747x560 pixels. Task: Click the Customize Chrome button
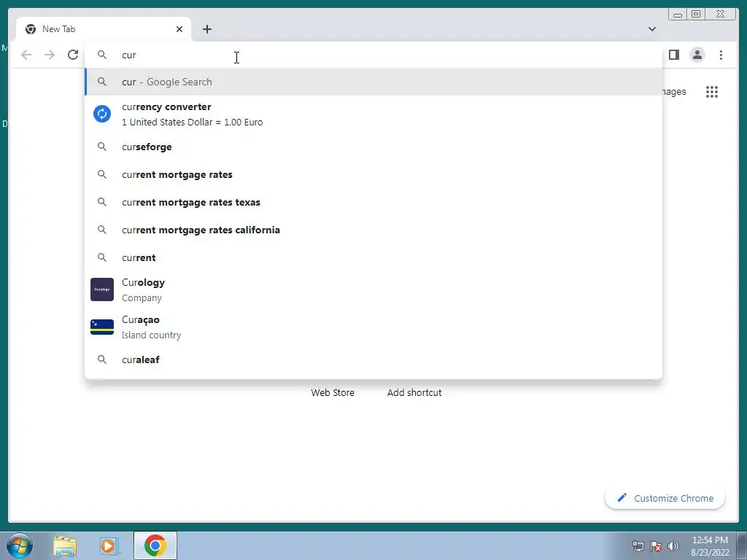665,498
